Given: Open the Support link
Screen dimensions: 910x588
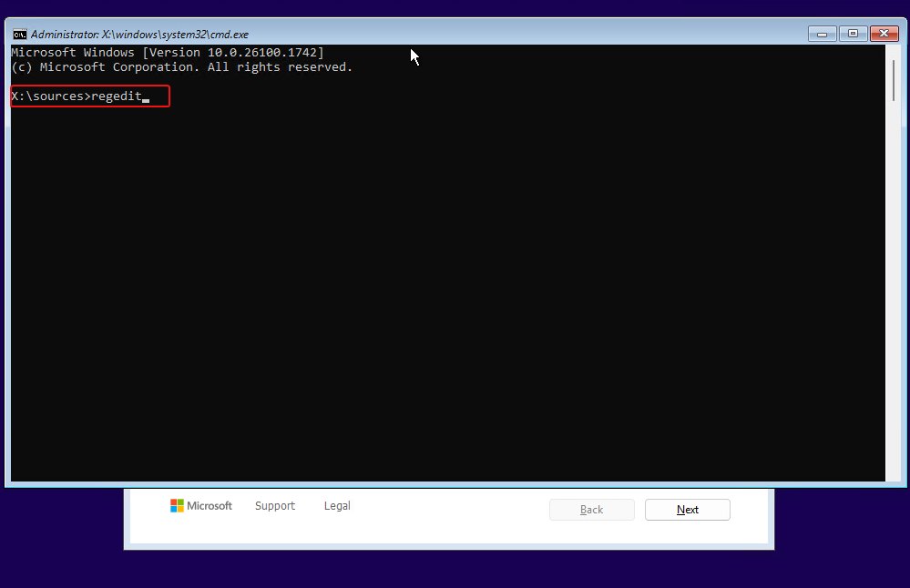Looking at the screenshot, I should tap(275, 506).
